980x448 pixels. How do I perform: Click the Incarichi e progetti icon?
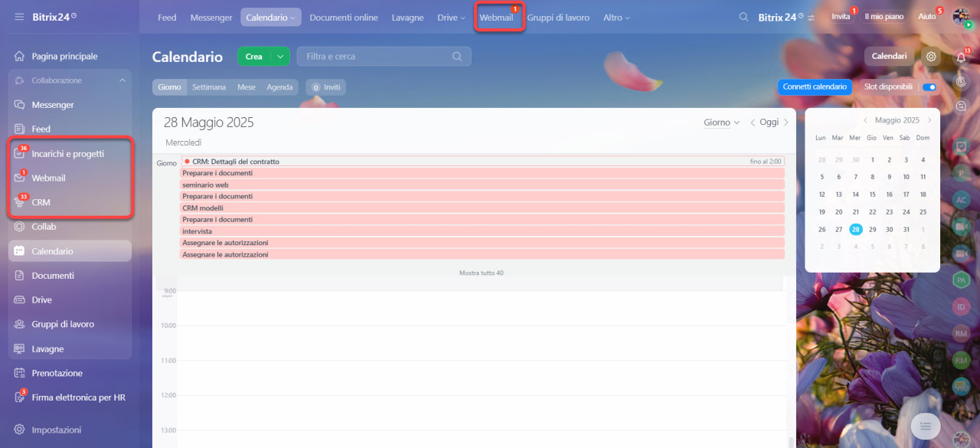(x=20, y=154)
